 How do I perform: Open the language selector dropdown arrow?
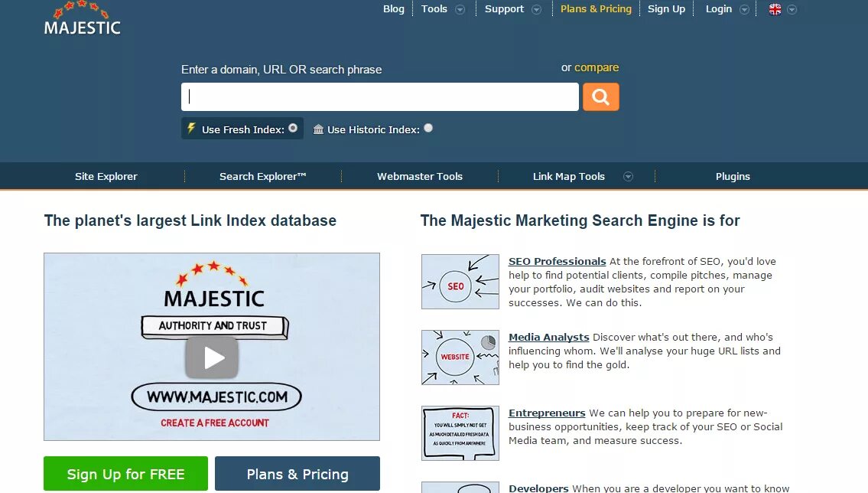[x=792, y=9]
